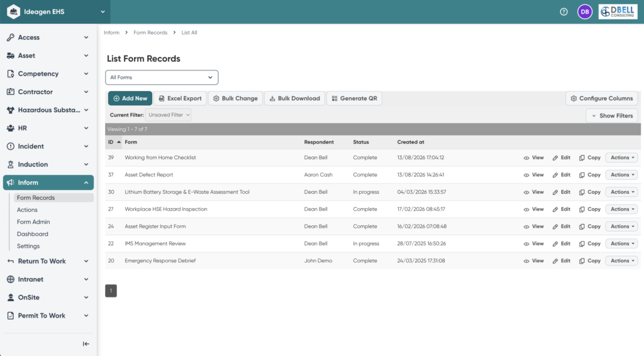Open the Unsaved Filter dropdown
The height and width of the screenshot is (356, 644).
pyautogui.click(x=169, y=115)
